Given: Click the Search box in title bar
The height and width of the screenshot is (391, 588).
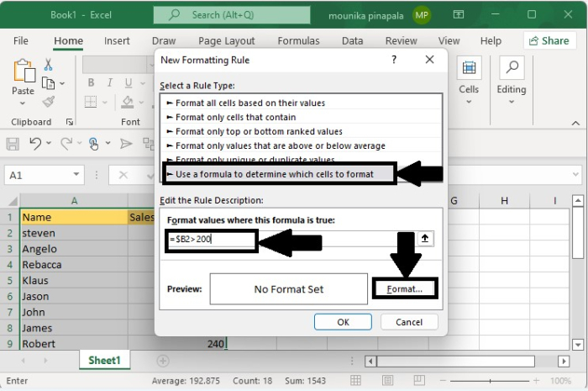Looking at the screenshot, I should tap(232, 15).
